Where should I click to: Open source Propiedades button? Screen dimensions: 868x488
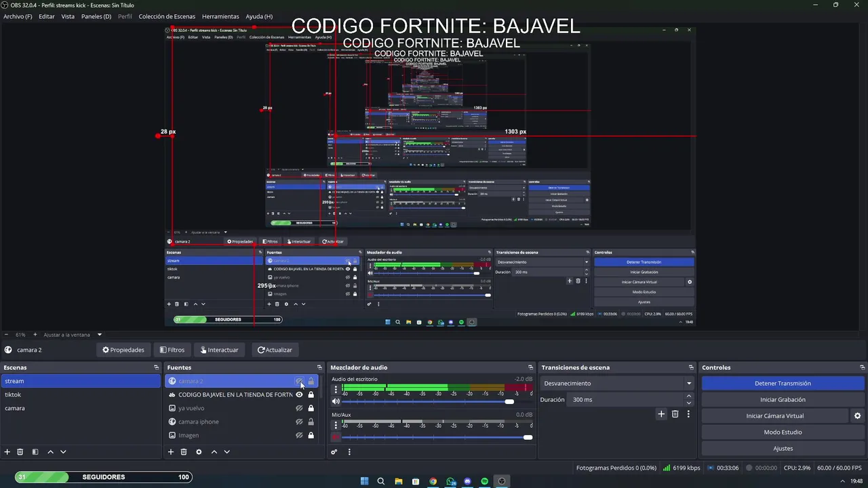(123, 350)
